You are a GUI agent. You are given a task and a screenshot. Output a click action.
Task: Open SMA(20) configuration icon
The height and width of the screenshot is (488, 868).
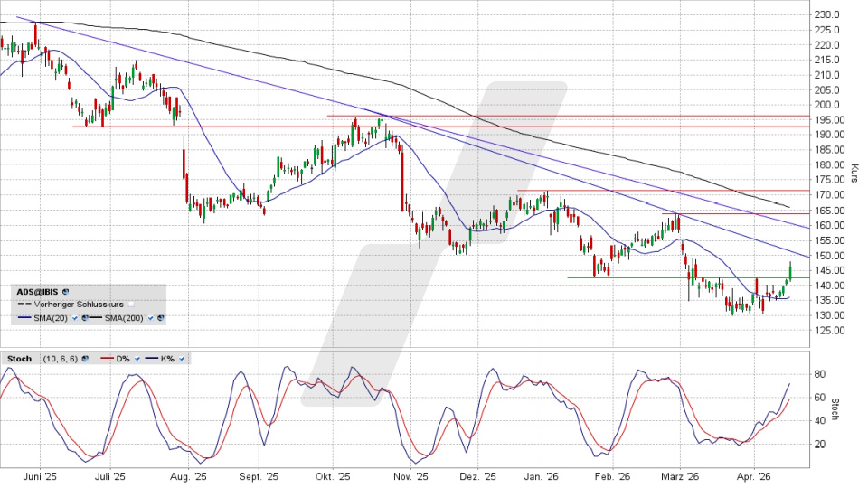[85, 318]
